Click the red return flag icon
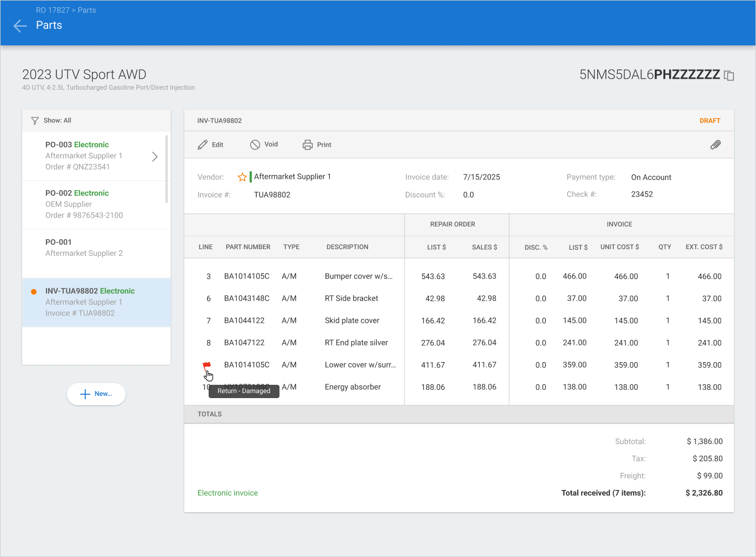The width and height of the screenshot is (756, 557). pyautogui.click(x=207, y=365)
